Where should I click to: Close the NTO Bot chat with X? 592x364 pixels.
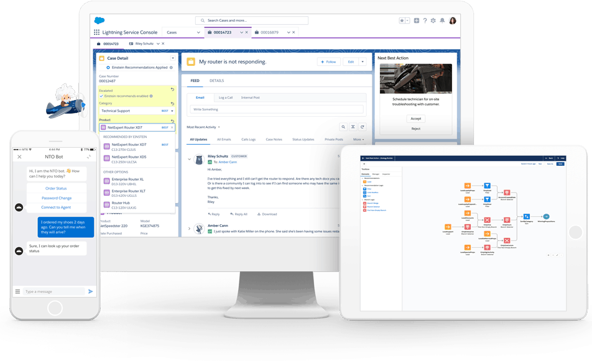pyautogui.click(x=19, y=157)
